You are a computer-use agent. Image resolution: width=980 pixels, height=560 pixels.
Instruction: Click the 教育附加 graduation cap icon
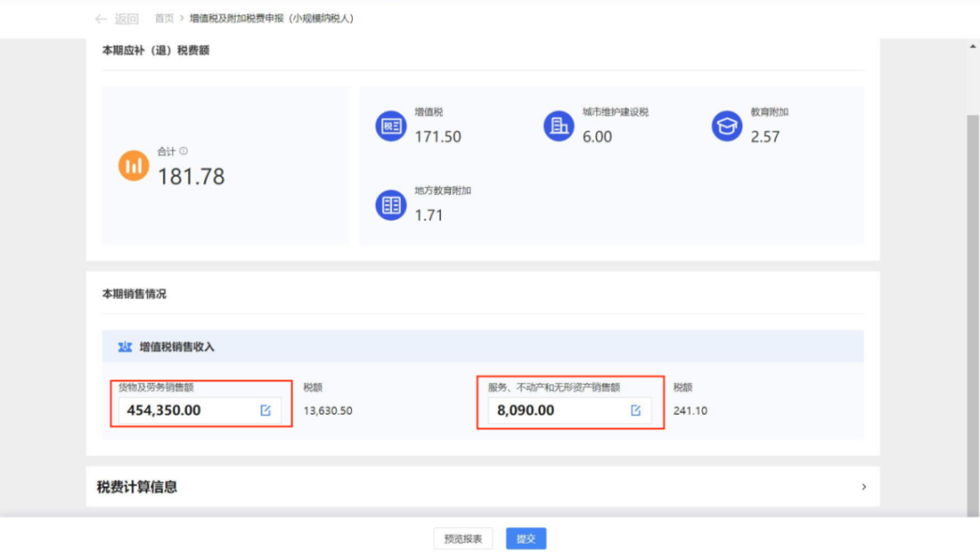click(727, 126)
